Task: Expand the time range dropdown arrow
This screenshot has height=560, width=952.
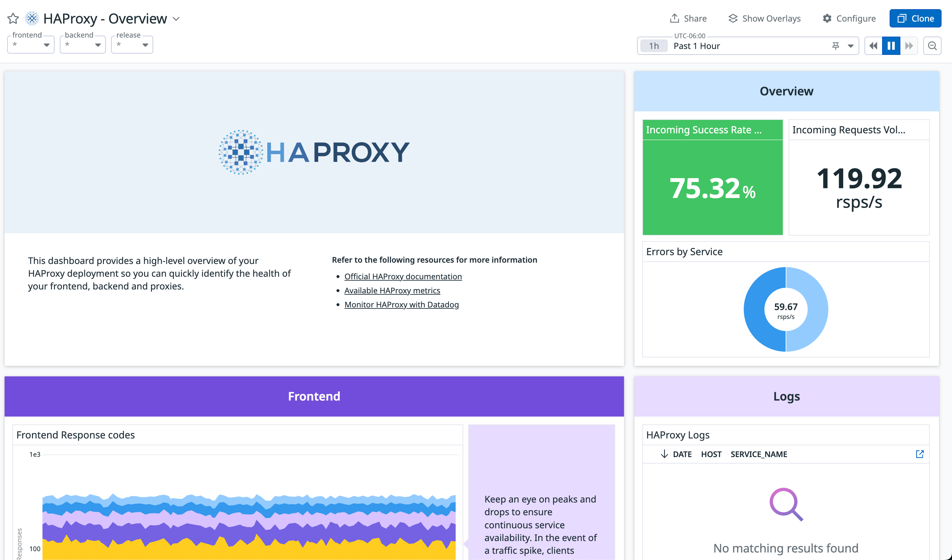Action: coord(851,46)
